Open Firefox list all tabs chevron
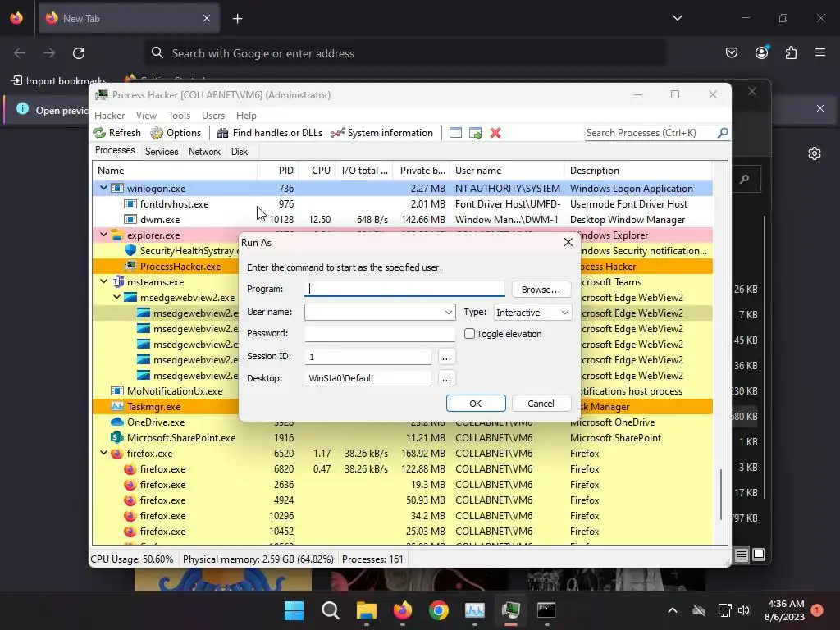The height and width of the screenshot is (630, 840). (x=677, y=18)
